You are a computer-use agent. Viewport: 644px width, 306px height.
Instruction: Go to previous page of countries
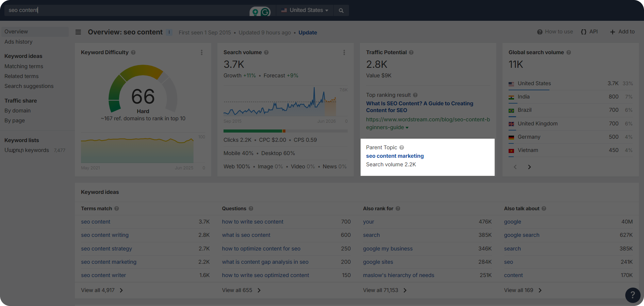pyautogui.click(x=515, y=167)
